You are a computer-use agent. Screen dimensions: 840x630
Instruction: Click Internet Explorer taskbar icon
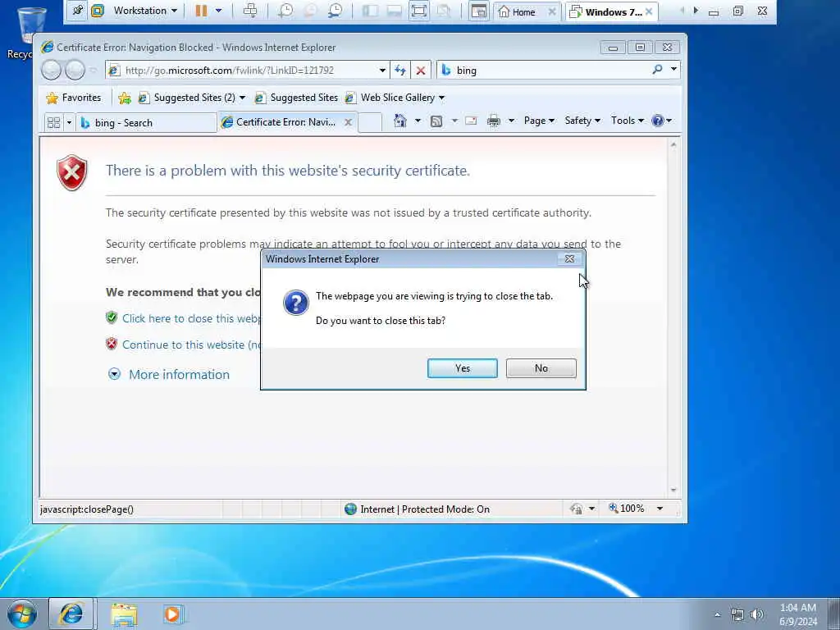[71, 614]
